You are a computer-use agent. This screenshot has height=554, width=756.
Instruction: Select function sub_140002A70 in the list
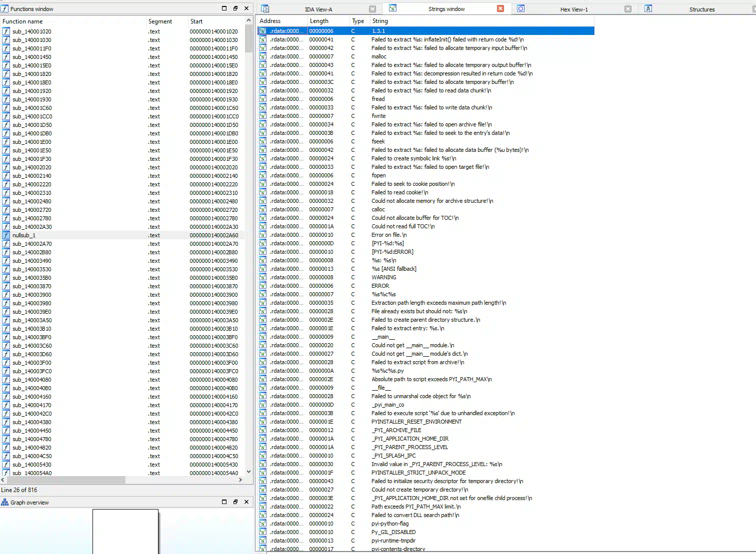click(32, 244)
